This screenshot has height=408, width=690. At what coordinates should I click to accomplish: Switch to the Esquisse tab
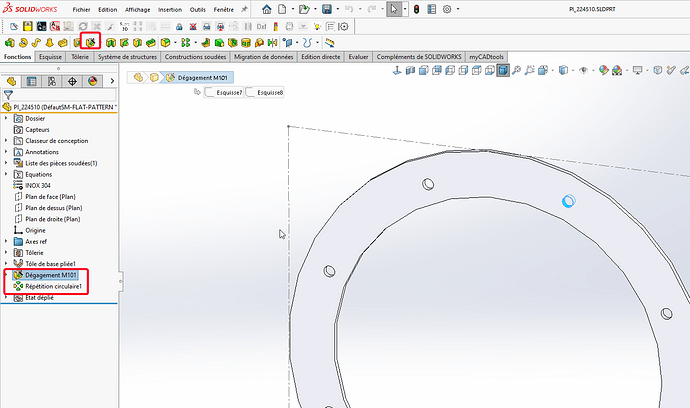click(x=50, y=57)
